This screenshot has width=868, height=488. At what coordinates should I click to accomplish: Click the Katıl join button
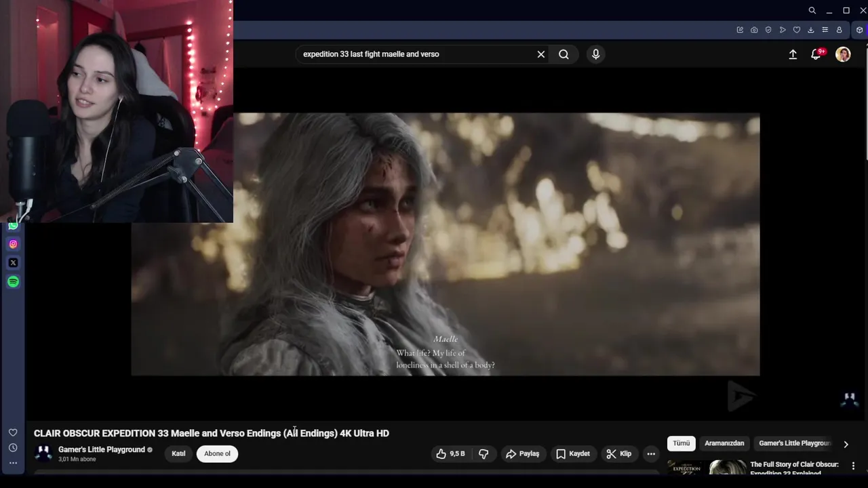178,453
